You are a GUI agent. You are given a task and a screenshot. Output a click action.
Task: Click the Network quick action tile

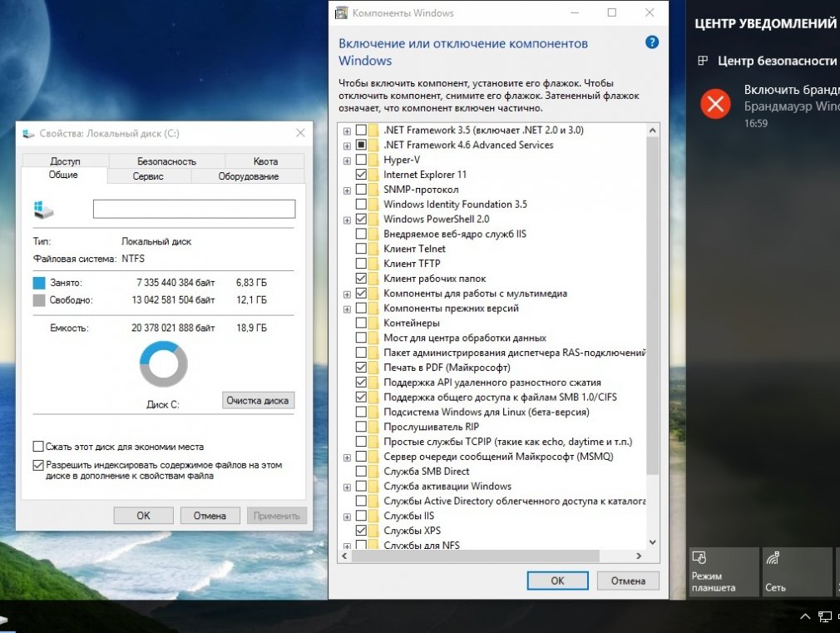click(797, 572)
